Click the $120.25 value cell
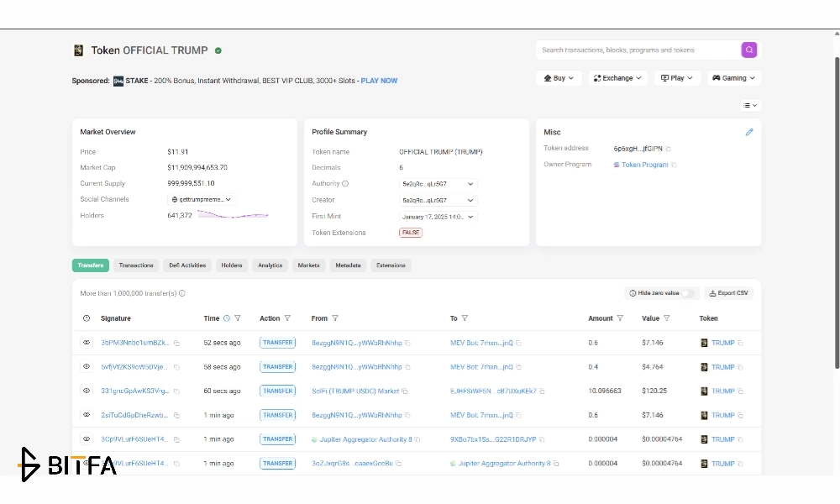 click(x=654, y=391)
